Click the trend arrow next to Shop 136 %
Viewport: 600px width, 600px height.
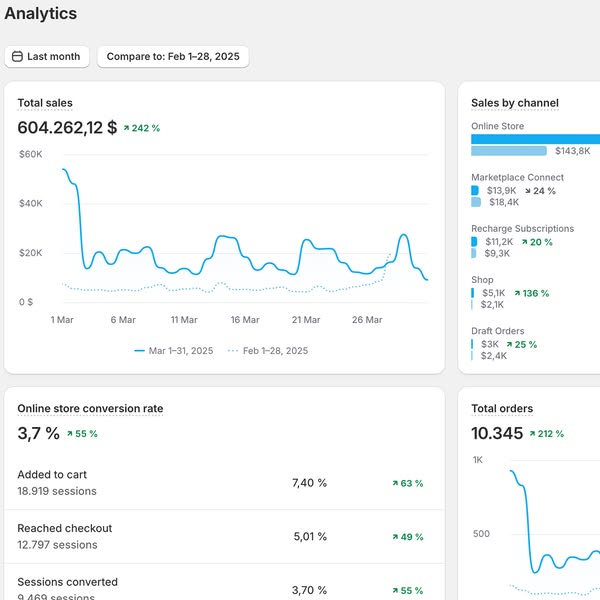516,293
